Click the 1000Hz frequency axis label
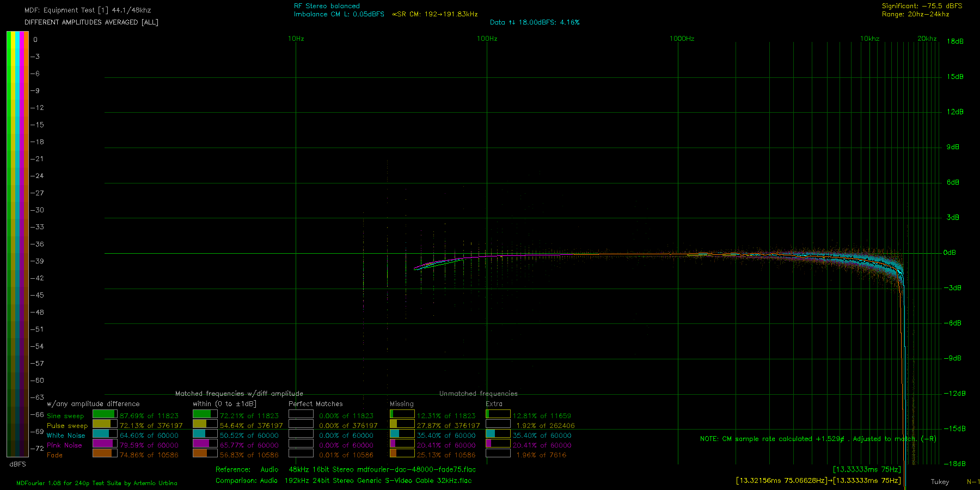The image size is (980, 490). click(x=682, y=39)
